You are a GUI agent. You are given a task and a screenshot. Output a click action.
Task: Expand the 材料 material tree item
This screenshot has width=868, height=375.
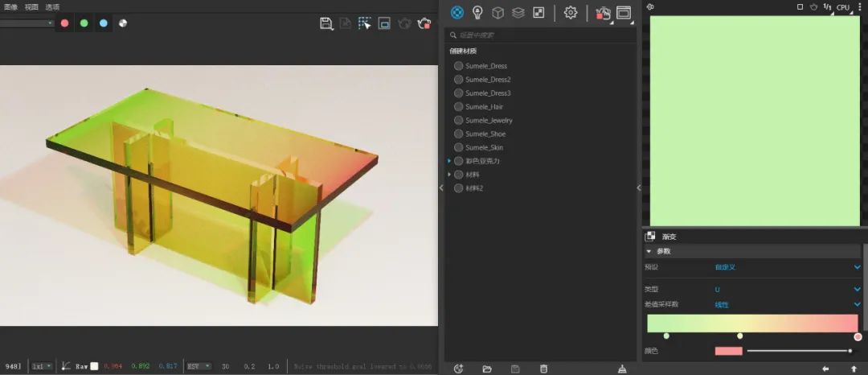coord(449,175)
